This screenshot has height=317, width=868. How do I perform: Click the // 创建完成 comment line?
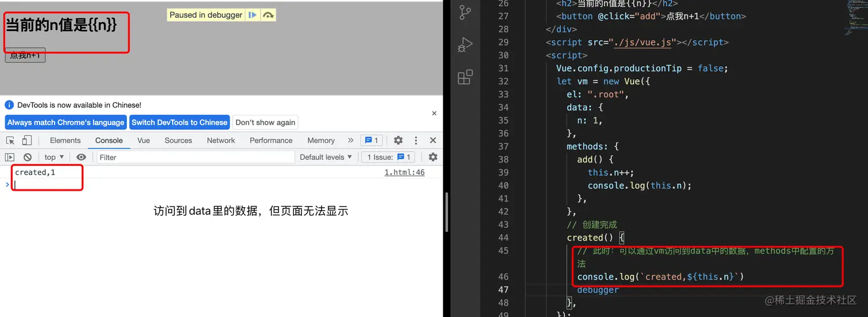(592, 225)
